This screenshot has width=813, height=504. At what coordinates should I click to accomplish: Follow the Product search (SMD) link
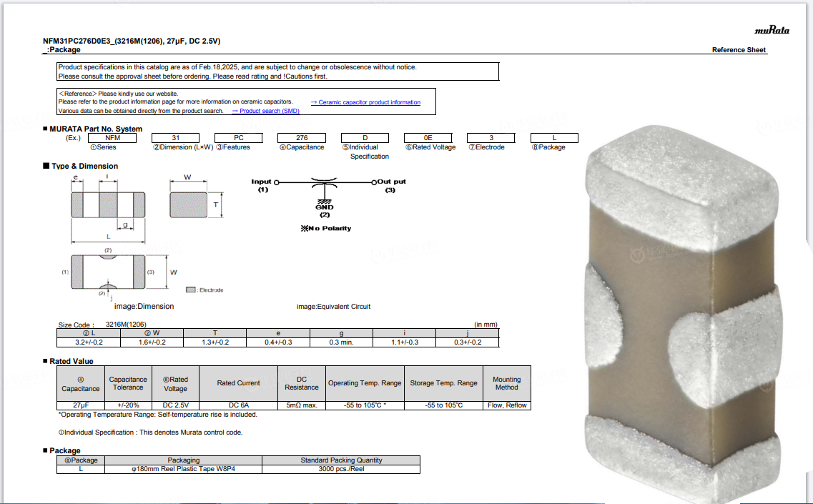(265, 111)
